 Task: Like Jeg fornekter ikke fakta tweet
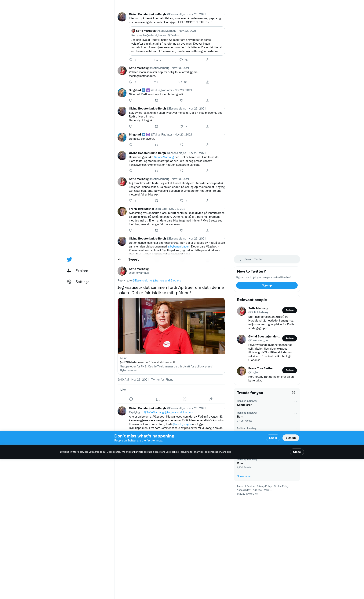coord(182,201)
